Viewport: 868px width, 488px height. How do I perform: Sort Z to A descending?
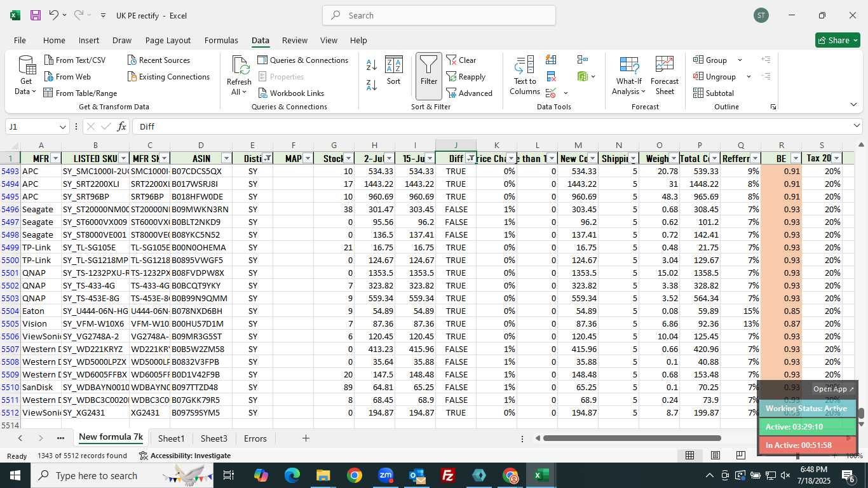(372, 85)
